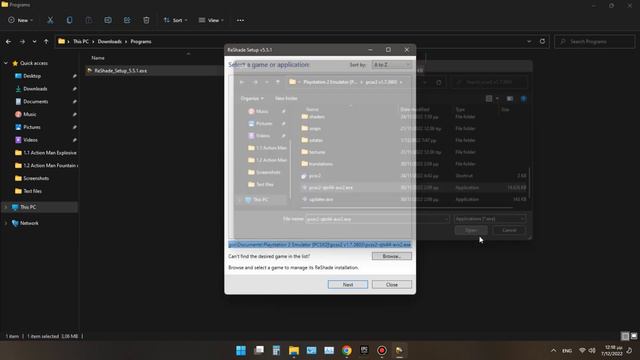This screenshot has height=360, width=640.
Task: Open the Windows Start menu
Action: coord(241,350)
